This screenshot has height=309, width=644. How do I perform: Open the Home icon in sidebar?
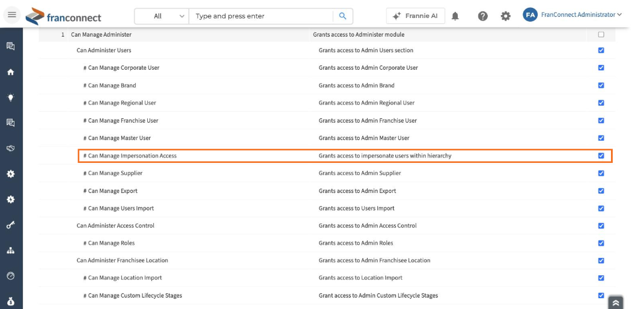(11, 72)
